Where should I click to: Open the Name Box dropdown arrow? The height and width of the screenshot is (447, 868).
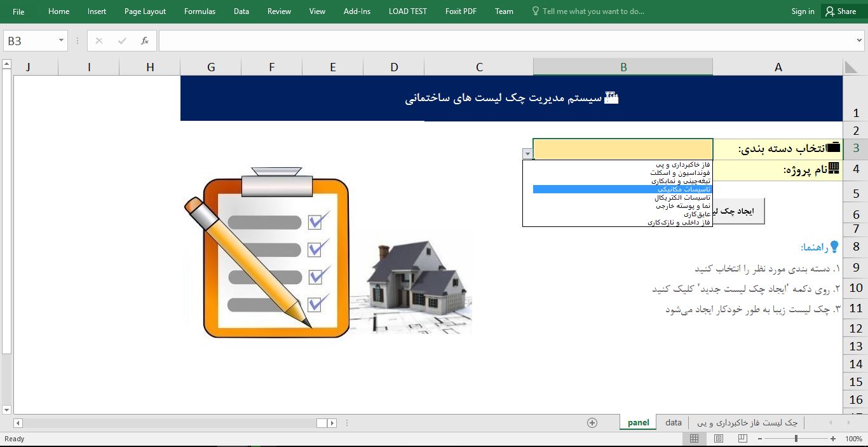click(60, 39)
